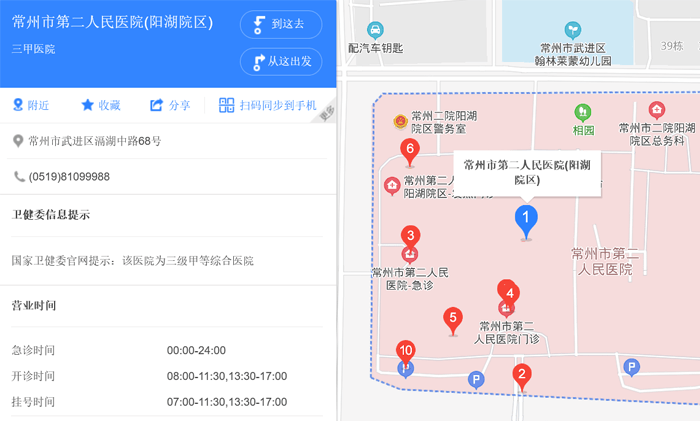Click the green 相园 park icon
This screenshot has width=700, height=421.
point(583,113)
